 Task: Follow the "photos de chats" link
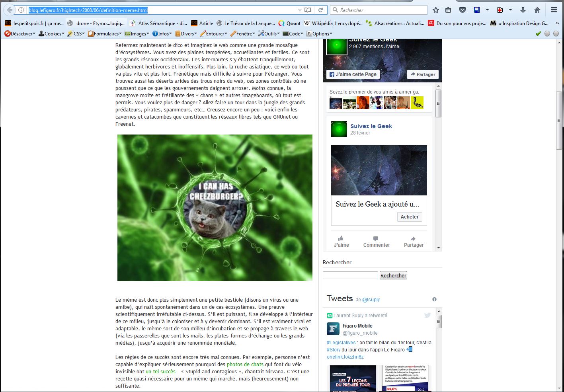245,364
